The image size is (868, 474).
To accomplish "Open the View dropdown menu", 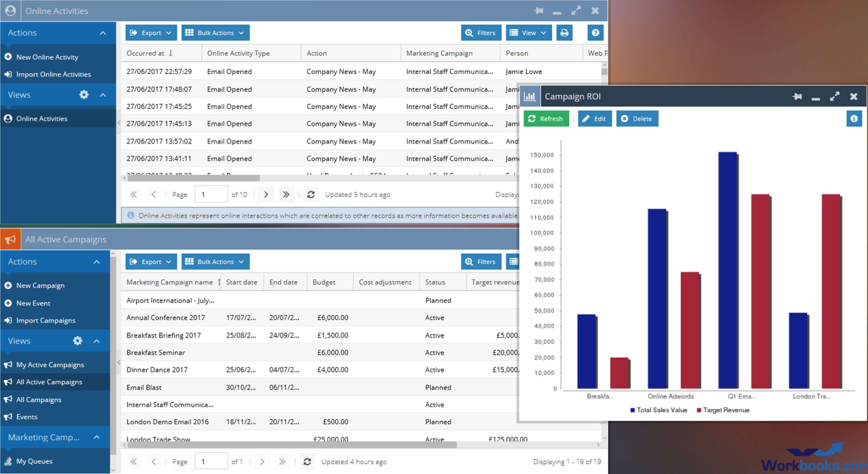I will pyautogui.click(x=528, y=33).
